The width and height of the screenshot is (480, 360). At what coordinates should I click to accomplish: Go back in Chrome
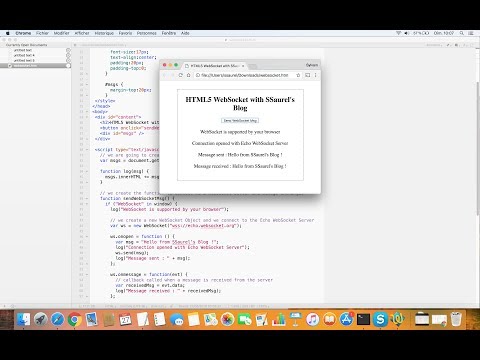pos(165,75)
